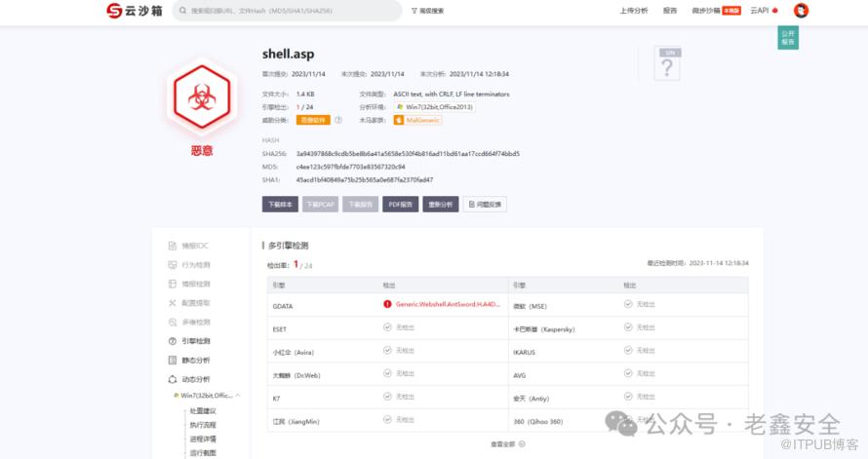Click the PDF报告 button

[400, 205]
